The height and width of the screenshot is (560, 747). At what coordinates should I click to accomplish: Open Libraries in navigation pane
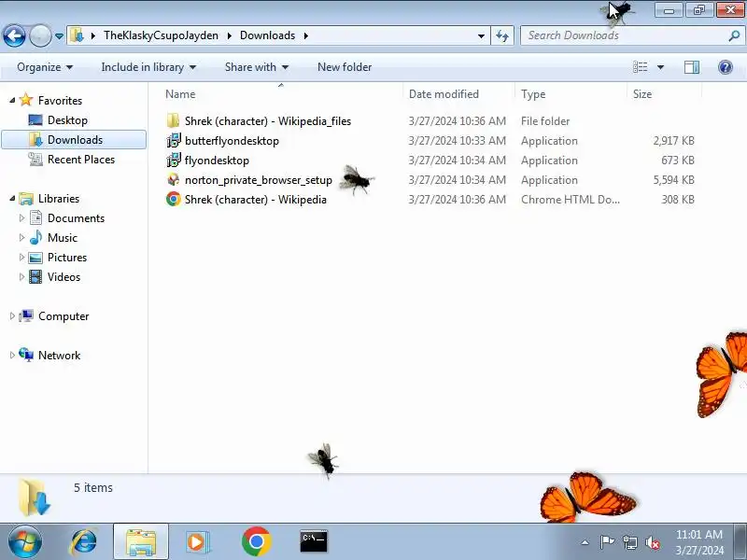pyautogui.click(x=59, y=198)
